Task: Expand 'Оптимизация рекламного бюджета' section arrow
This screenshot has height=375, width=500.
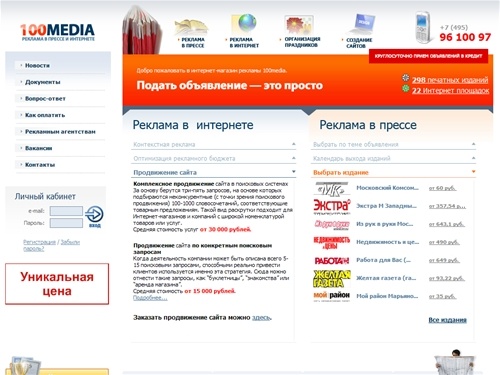Action: pyautogui.click(x=294, y=158)
